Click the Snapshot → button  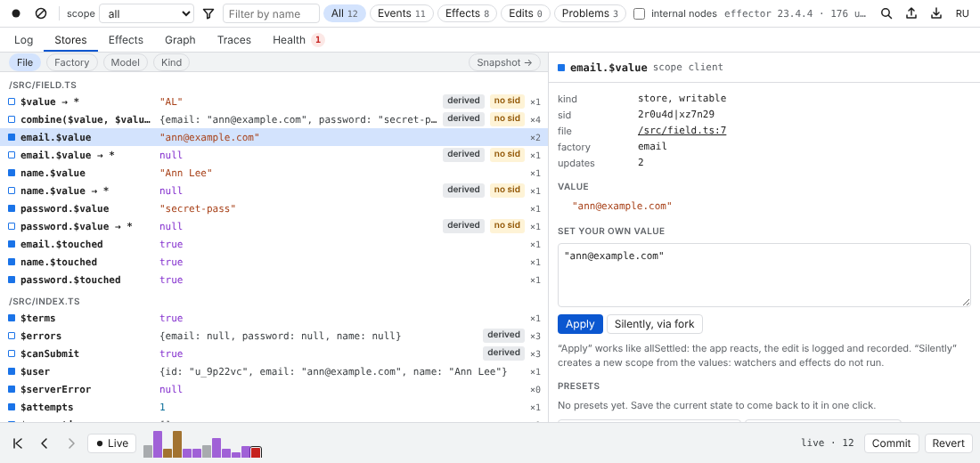[x=504, y=61]
